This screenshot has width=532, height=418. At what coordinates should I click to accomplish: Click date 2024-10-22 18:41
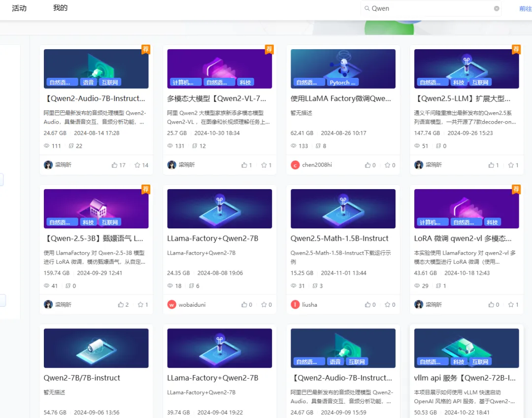point(467,413)
